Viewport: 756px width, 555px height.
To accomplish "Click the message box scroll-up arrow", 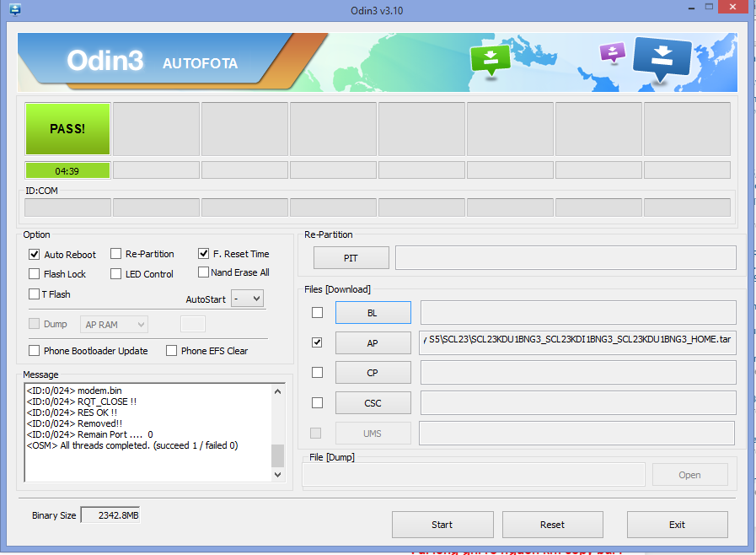I will [x=278, y=391].
